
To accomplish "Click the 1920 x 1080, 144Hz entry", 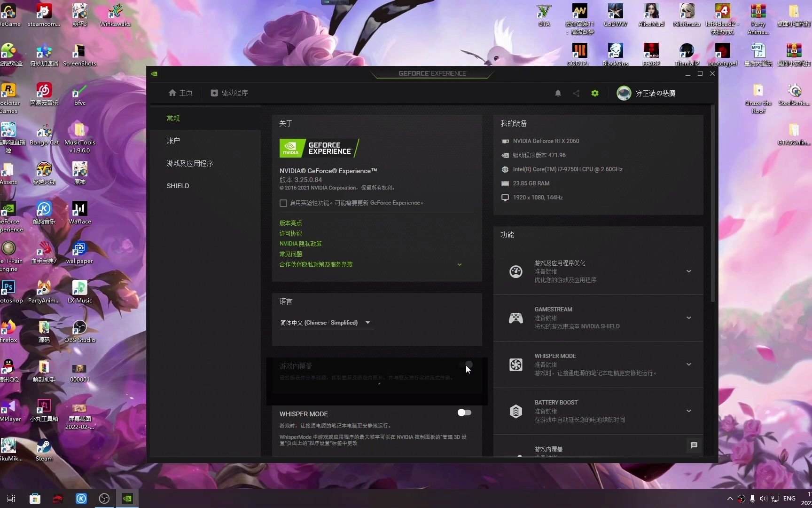I will pyautogui.click(x=538, y=198).
